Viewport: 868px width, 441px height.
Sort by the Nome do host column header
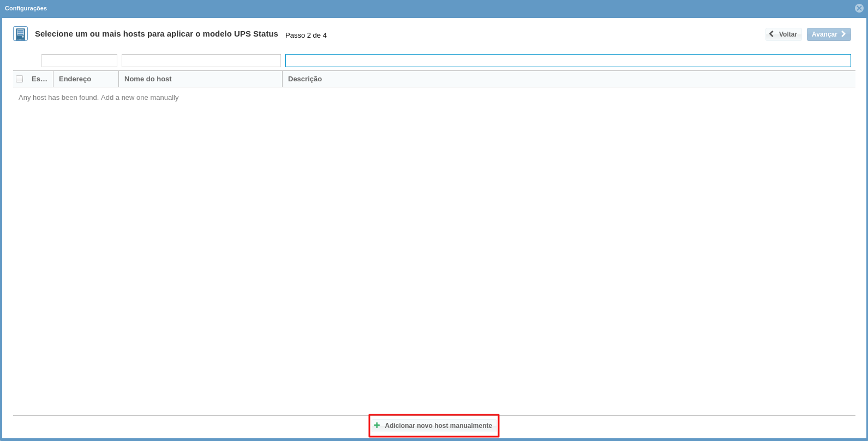click(148, 79)
